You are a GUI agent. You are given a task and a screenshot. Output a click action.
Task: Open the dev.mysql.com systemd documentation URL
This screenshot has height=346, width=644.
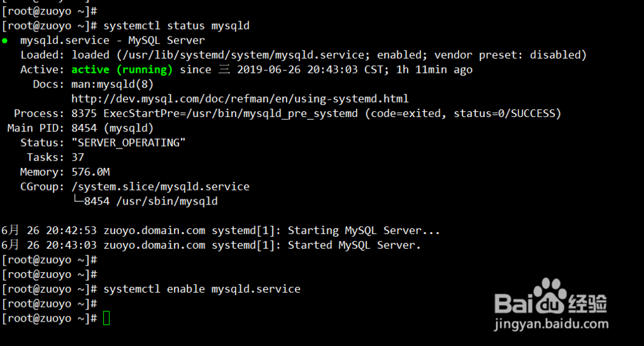pyautogui.click(x=240, y=99)
